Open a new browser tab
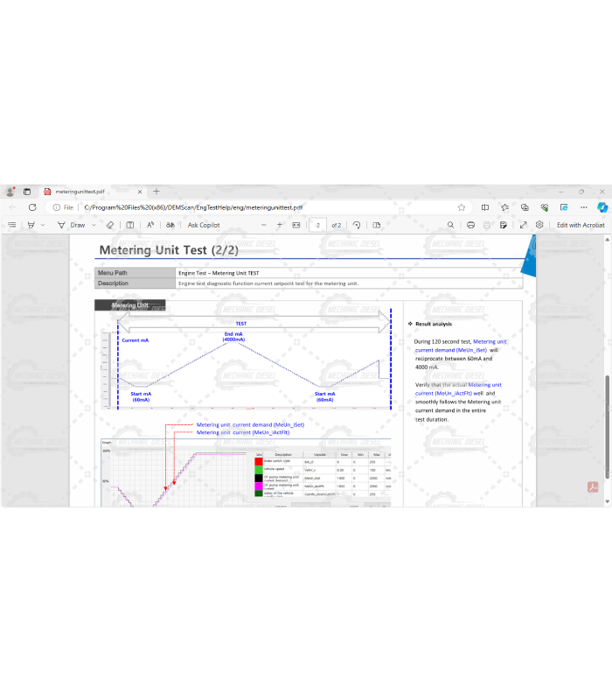This screenshot has width=612, height=700. (x=156, y=191)
